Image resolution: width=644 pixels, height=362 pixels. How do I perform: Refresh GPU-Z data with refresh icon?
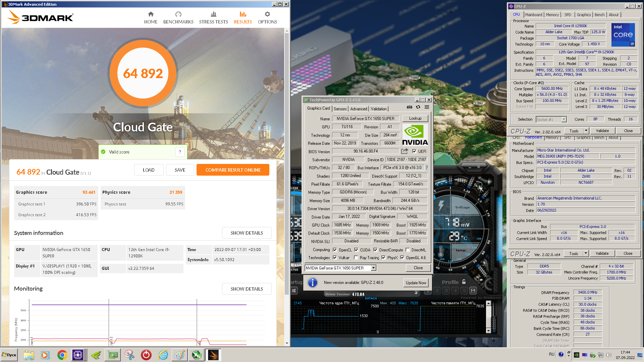coord(418,107)
